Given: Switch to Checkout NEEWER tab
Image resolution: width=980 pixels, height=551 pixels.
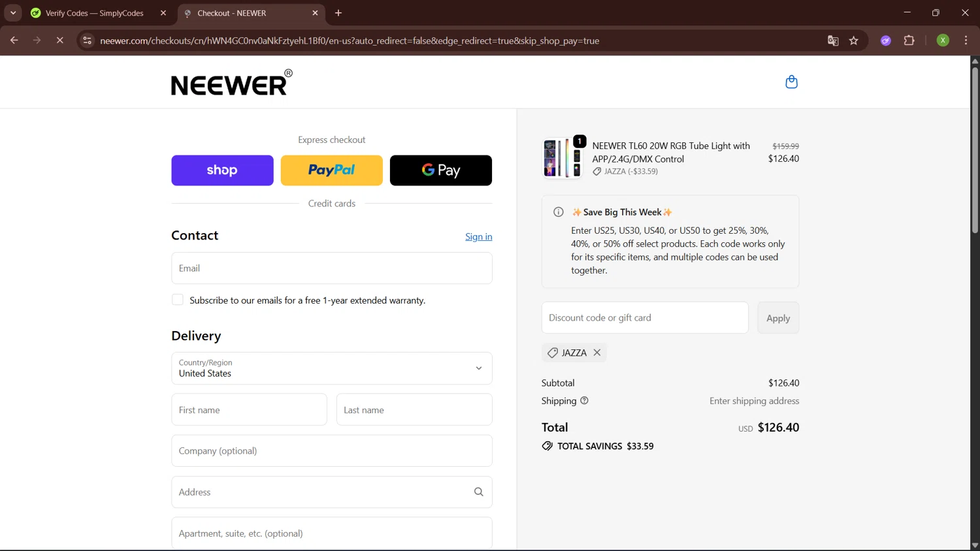Looking at the screenshot, I should (250, 13).
